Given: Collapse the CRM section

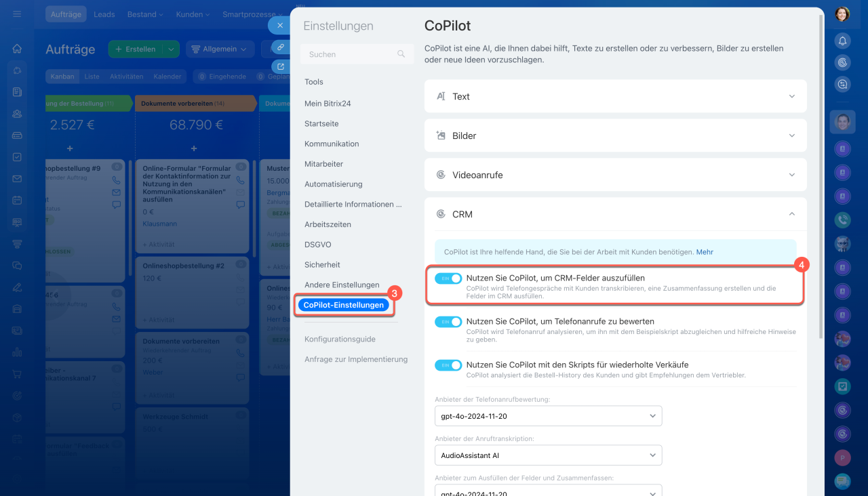Looking at the screenshot, I should (616, 214).
